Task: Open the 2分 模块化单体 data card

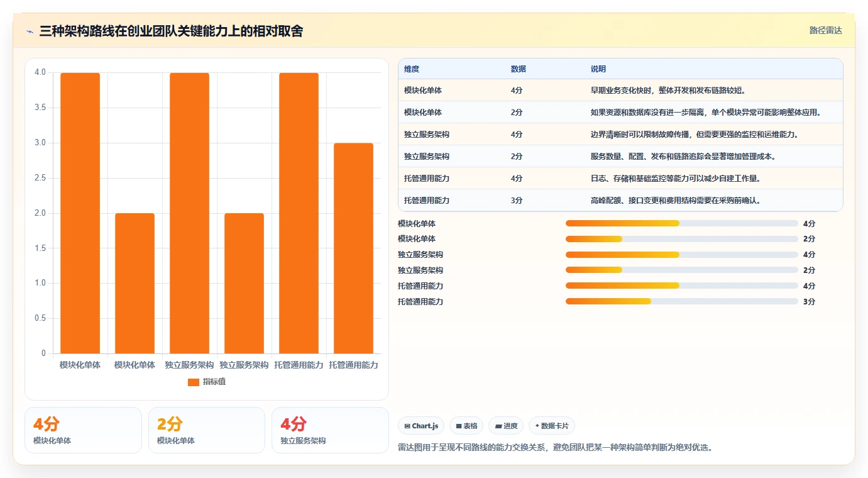Action: pos(207,430)
